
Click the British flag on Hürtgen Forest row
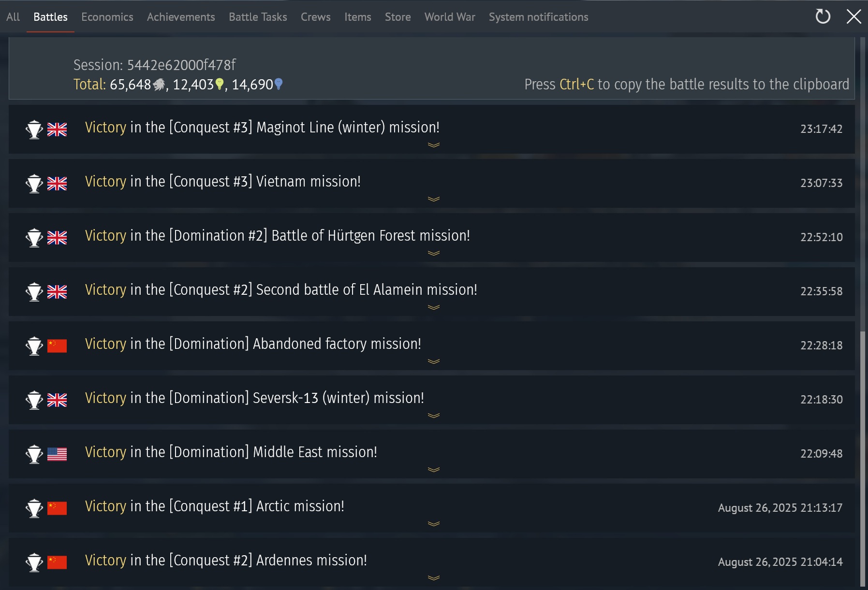pyautogui.click(x=57, y=238)
